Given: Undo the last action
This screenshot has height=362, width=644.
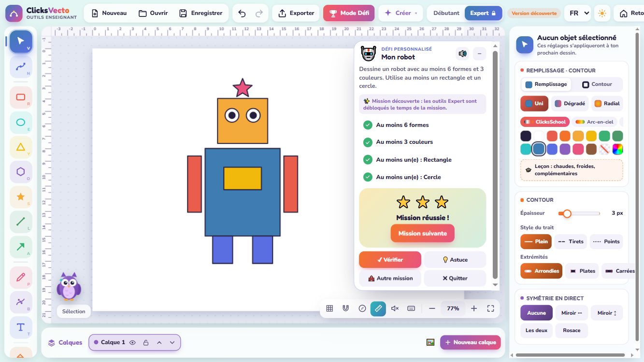Looking at the screenshot, I should [242, 14].
